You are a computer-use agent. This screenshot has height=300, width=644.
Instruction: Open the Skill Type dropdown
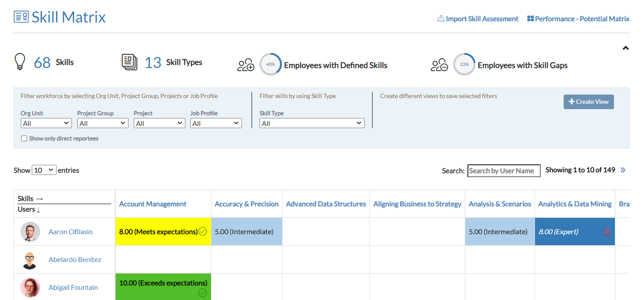click(312, 123)
